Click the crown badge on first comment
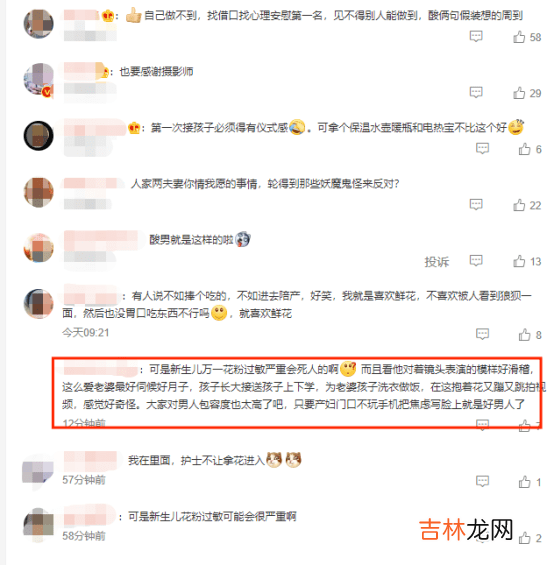The height and width of the screenshot is (565, 554). pos(107,15)
